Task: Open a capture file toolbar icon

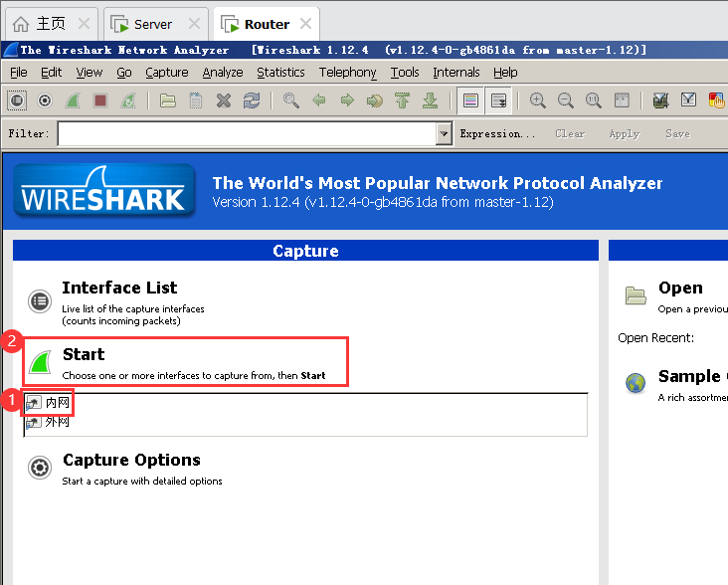Action: pos(168,100)
